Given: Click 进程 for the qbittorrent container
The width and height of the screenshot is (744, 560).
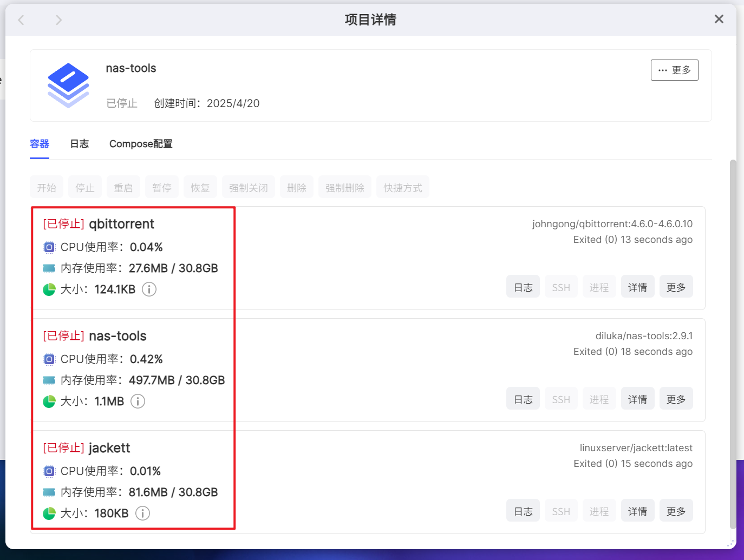Looking at the screenshot, I should [599, 287].
